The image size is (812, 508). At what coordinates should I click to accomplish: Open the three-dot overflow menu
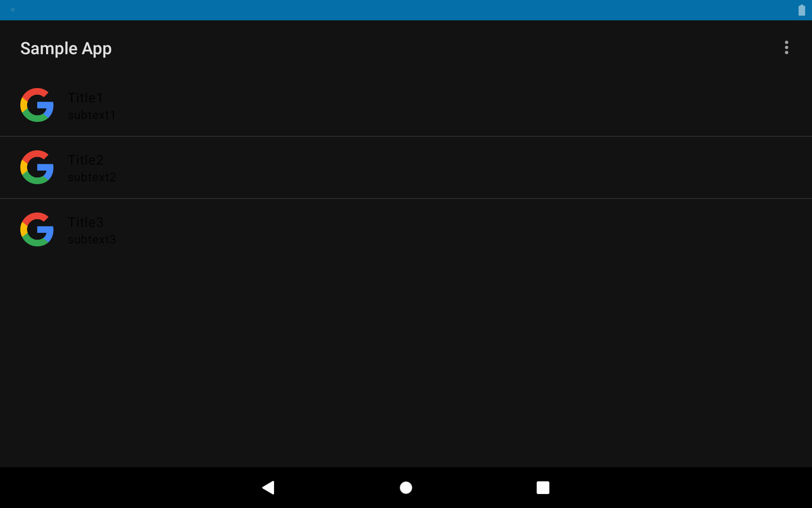point(786,47)
